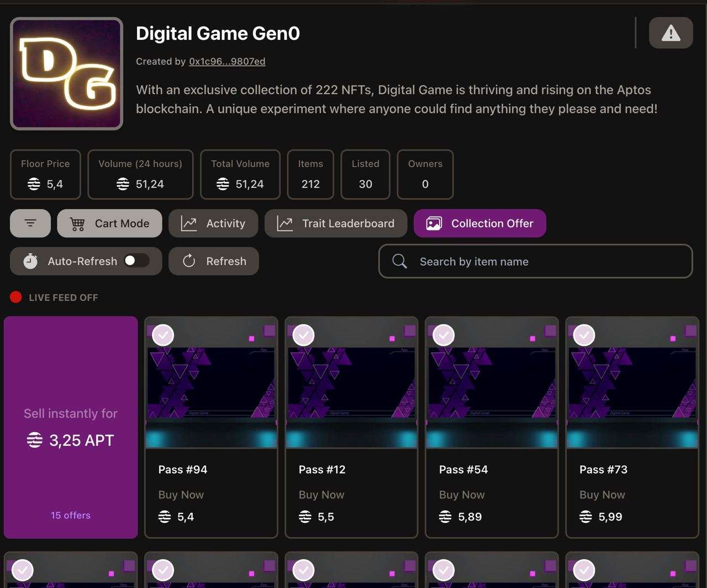
Task: Click the Digital Game DG logo
Action: tap(66, 73)
